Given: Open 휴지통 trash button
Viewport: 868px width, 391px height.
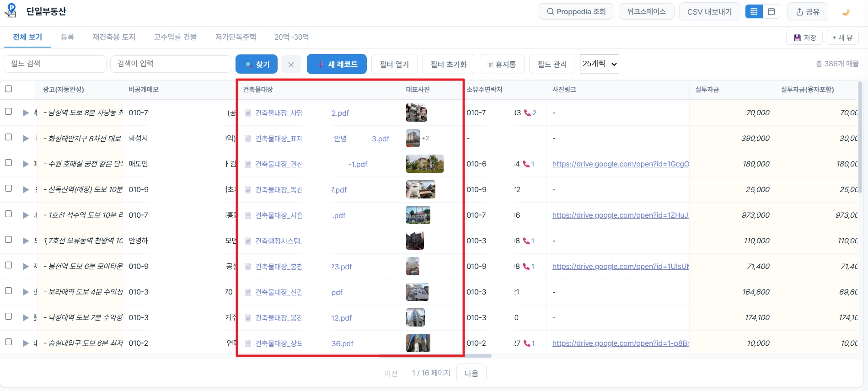Looking at the screenshot, I should point(502,64).
